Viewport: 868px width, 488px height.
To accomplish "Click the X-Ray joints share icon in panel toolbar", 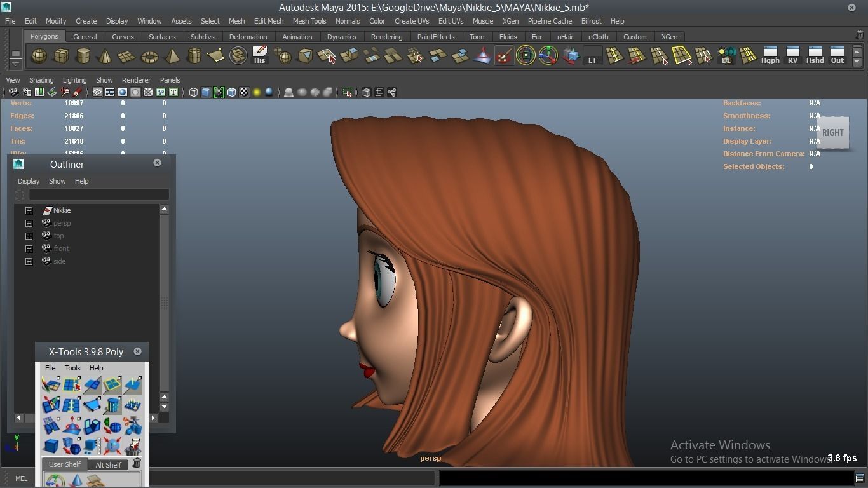I will click(392, 93).
